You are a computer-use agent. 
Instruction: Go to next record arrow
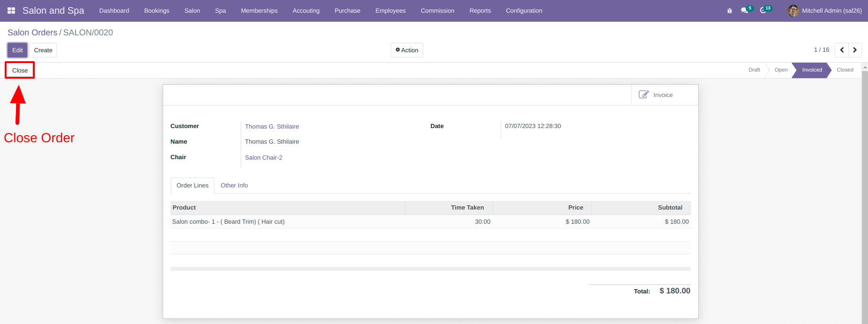click(855, 50)
